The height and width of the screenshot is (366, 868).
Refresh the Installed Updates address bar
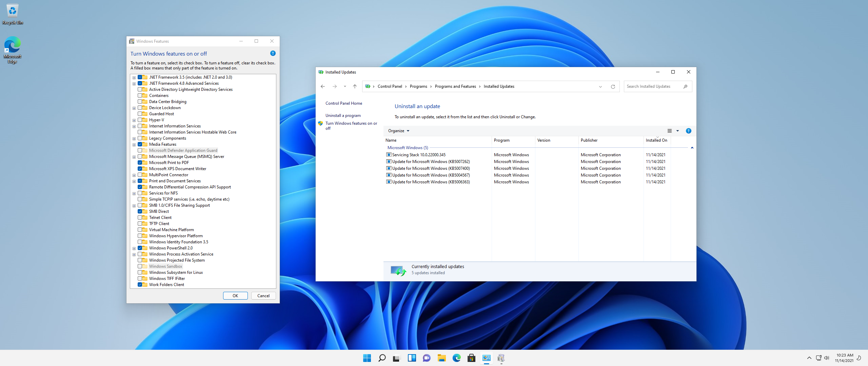tap(613, 86)
